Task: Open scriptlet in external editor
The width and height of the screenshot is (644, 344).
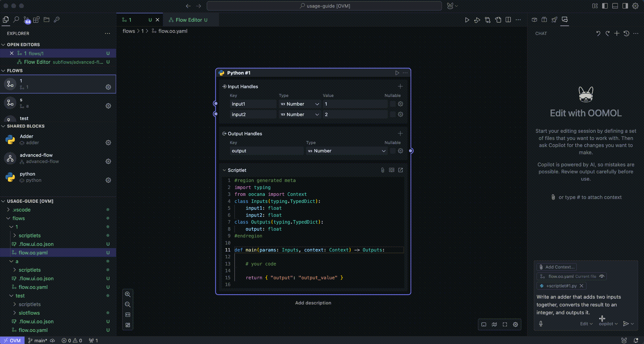Action: [x=400, y=170]
